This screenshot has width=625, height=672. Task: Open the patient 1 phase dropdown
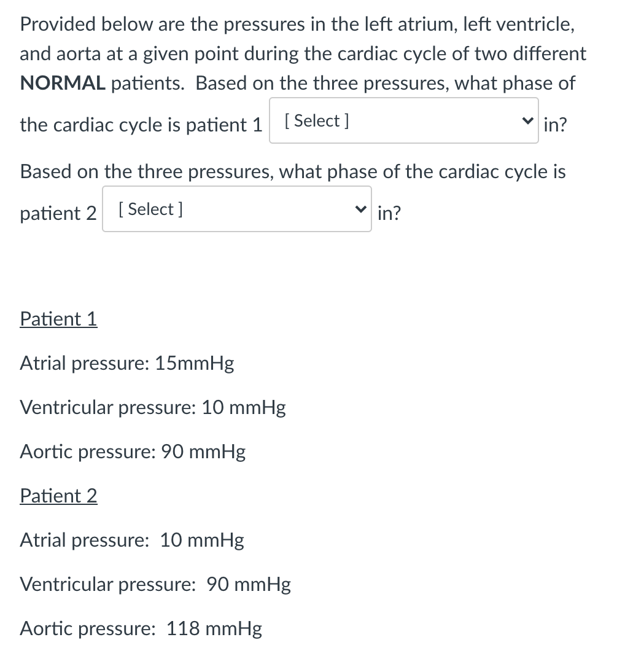[403, 120]
